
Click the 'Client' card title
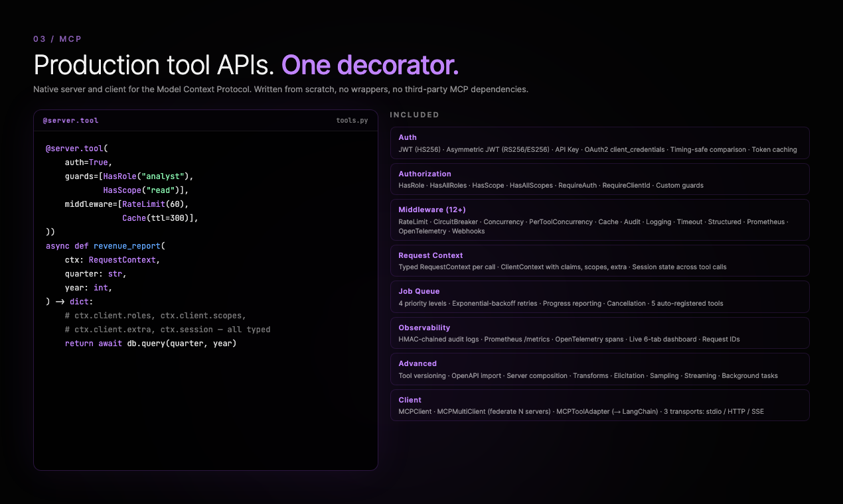[x=410, y=400]
